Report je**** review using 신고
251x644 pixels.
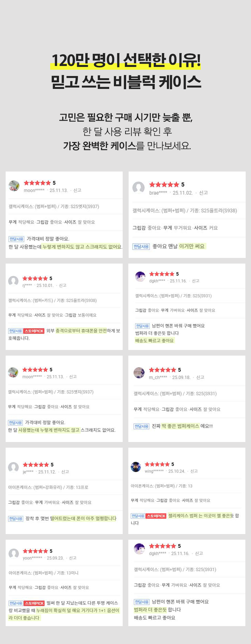tap(65, 472)
